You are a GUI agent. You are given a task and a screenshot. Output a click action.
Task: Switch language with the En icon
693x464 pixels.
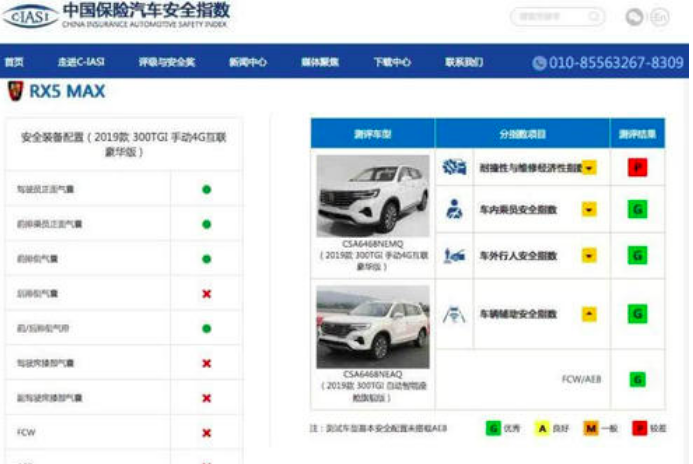(x=659, y=17)
